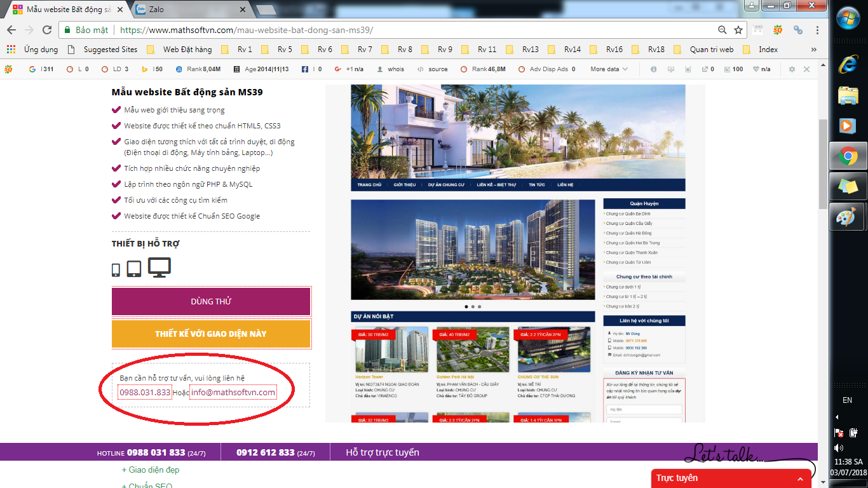Image resolution: width=868 pixels, height=488 pixels.
Task: Expand the More data dropdown
Action: tap(609, 69)
